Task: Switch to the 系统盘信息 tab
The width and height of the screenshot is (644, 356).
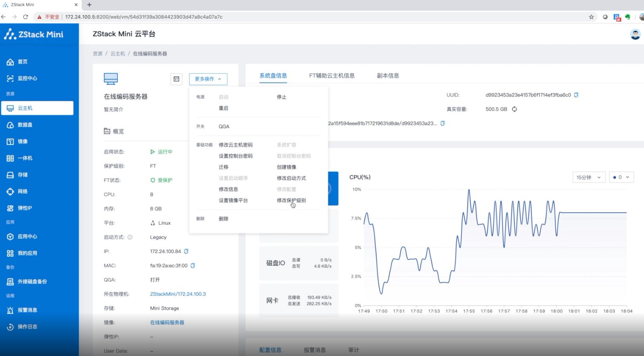Action: click(x=273, y=76)
